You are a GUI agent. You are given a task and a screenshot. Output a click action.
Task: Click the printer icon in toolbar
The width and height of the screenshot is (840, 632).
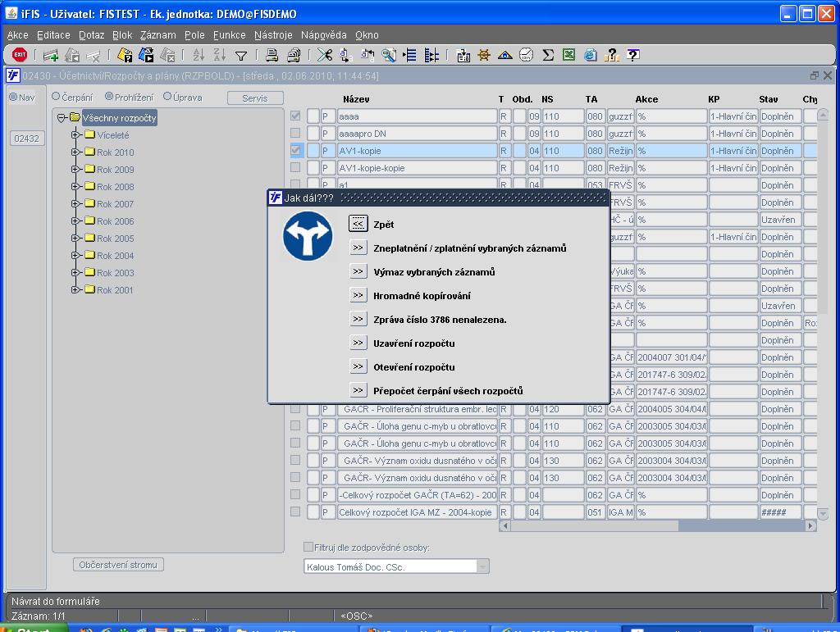pos(272,56)
